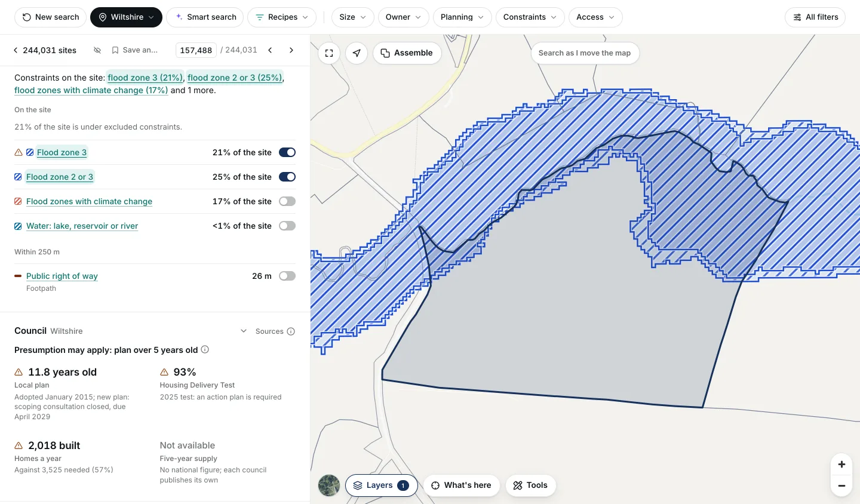Screen dimensions: 860x504
Task: Click the Five-year supply label
Action: (x=188, y=459)
